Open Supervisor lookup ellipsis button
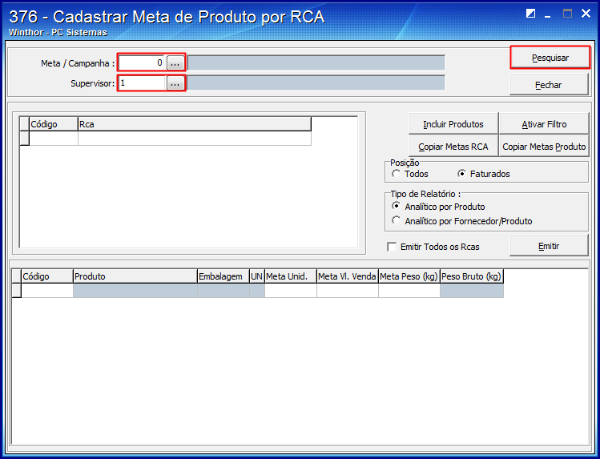The image size is (602, 461). [x=175, y=83]
